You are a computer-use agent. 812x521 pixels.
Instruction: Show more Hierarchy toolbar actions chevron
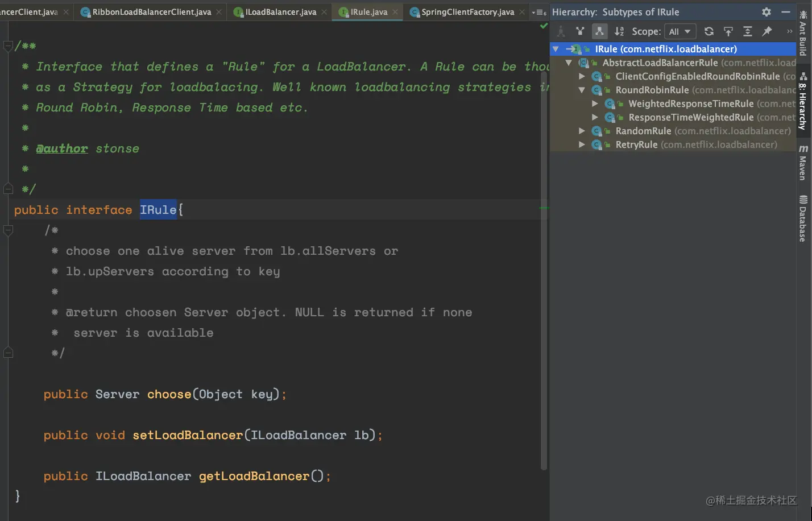(x=789, y=31)
